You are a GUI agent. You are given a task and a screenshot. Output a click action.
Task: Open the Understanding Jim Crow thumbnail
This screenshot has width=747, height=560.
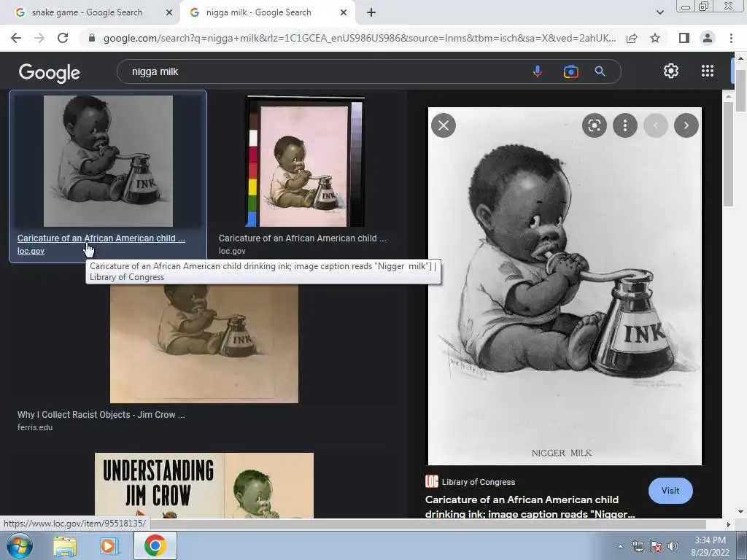pos(204,485)
